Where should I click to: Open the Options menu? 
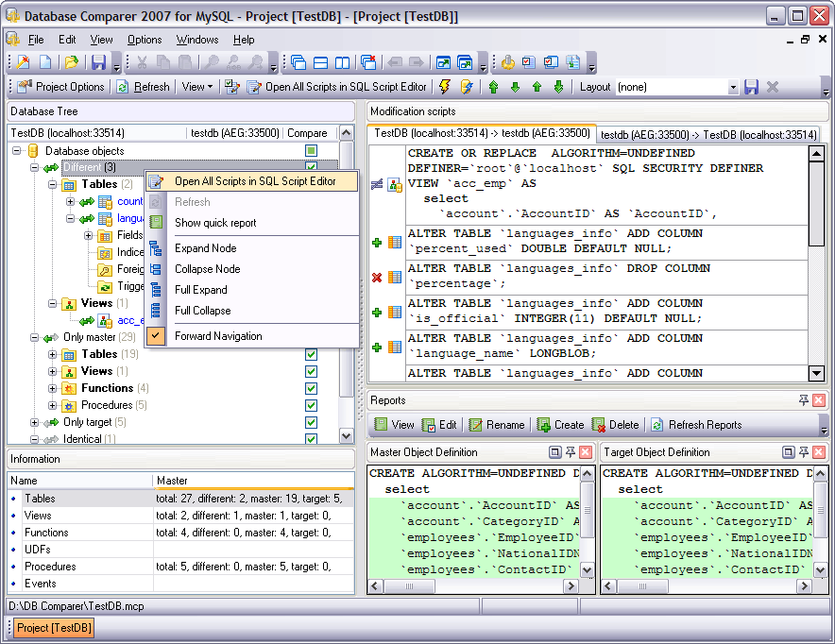point(145,40)
